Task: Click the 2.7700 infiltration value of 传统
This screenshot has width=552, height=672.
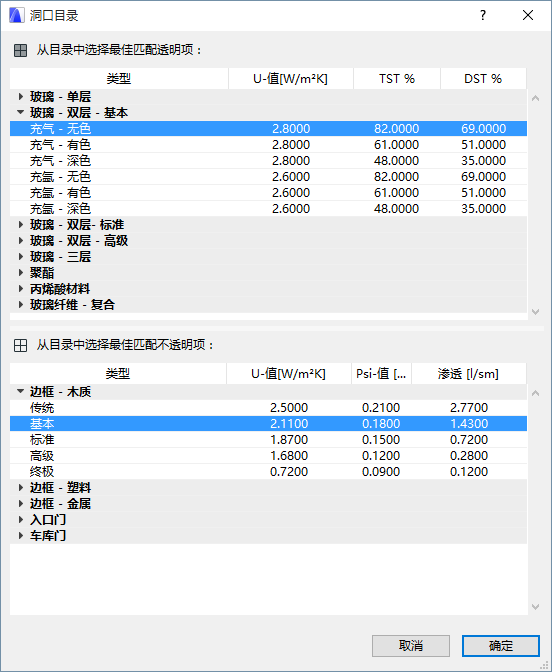Action: 469,408
